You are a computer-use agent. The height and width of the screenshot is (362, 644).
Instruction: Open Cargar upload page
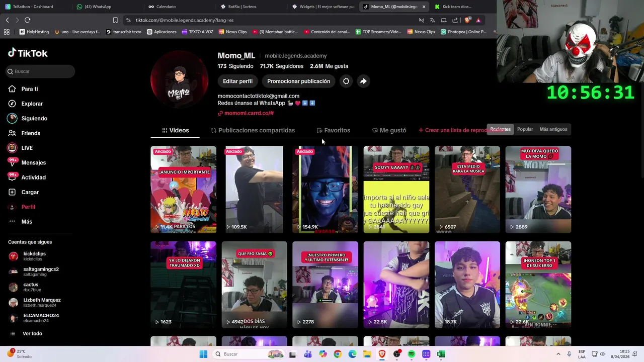coord(30,192)
